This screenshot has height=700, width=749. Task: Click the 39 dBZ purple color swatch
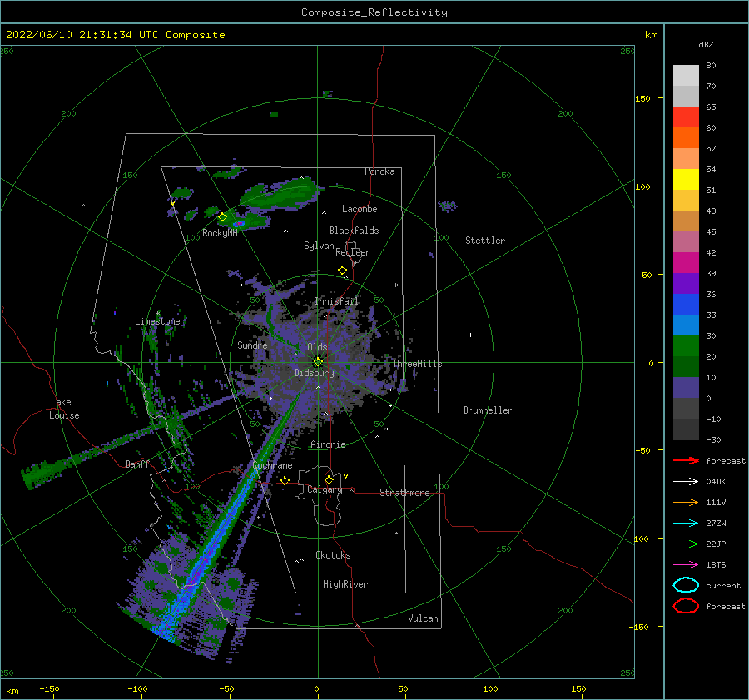pyautogui.click(x=686, y=283)
